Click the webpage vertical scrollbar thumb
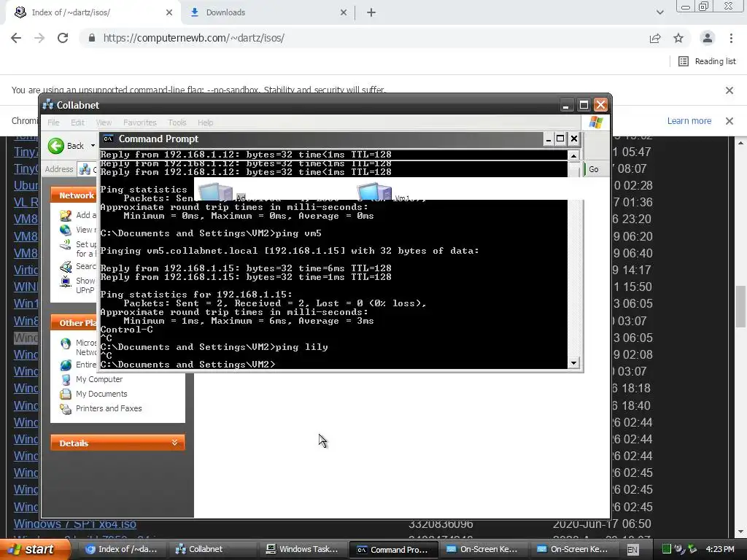 pos(740,306)
